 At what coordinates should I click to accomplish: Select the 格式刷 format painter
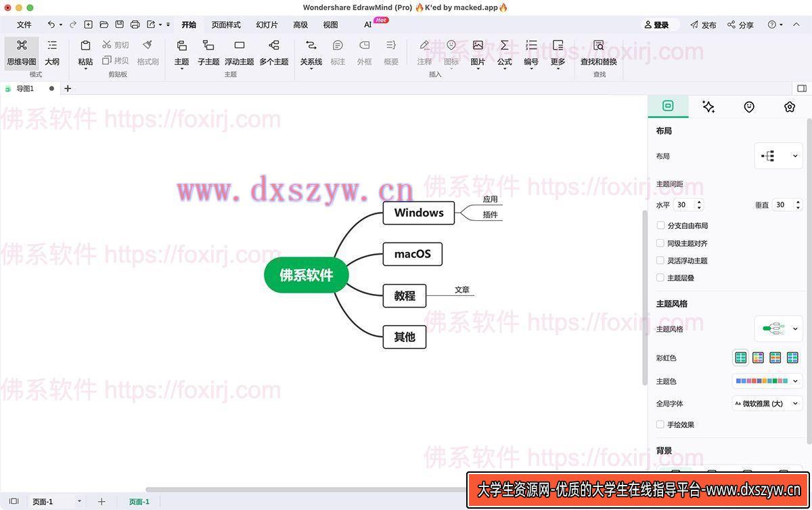click(x=148, y=52)
